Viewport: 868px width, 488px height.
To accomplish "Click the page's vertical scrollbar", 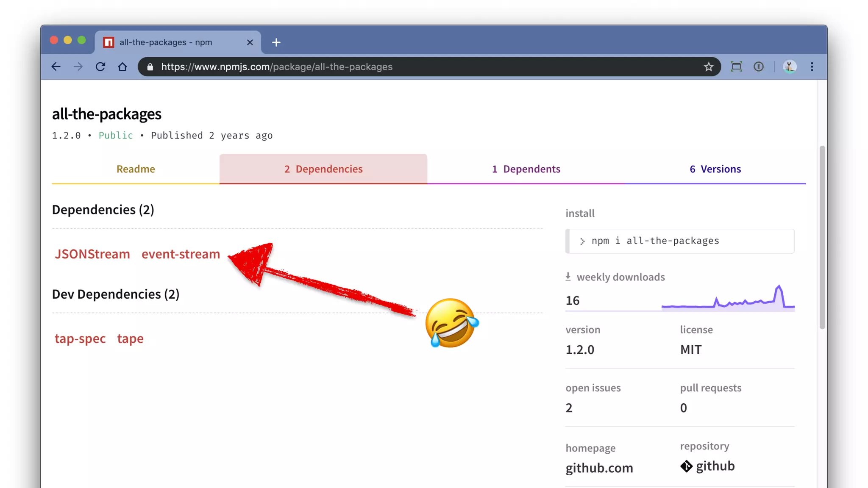I will pyautogui.click(x=822, y=237).
